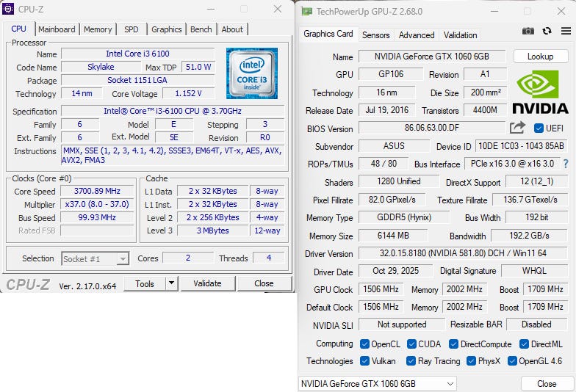Click the Intel Core i3 badge

point(251,73)
